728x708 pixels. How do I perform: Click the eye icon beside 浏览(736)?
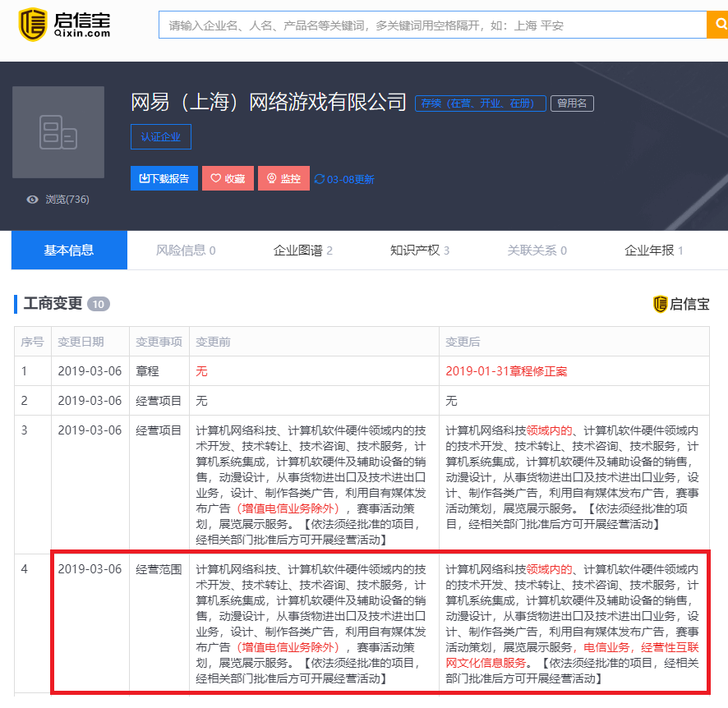pyautogui.click(x=33, y=200)
